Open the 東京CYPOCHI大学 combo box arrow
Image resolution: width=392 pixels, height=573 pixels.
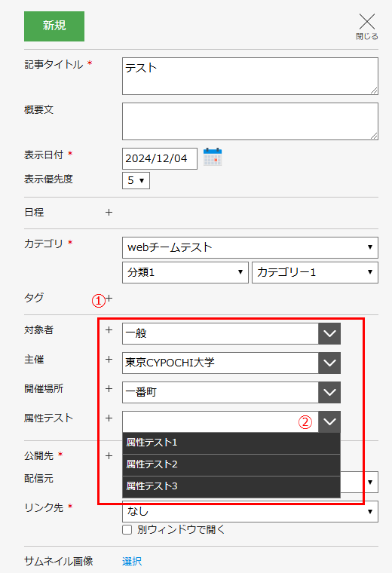[x=329, y=363]
